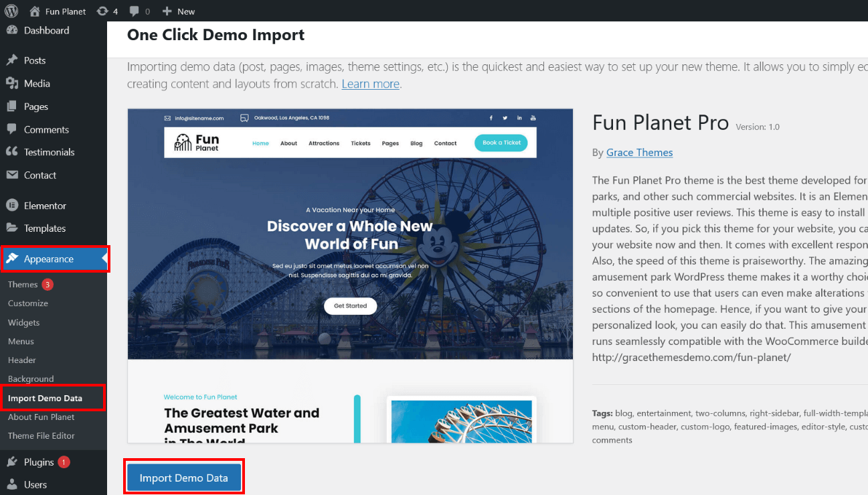Open Theme File Editor submenu
Image resolution: width=868 pixels, height=495 pixels.
pyautogui.click(x=41, y=435)
